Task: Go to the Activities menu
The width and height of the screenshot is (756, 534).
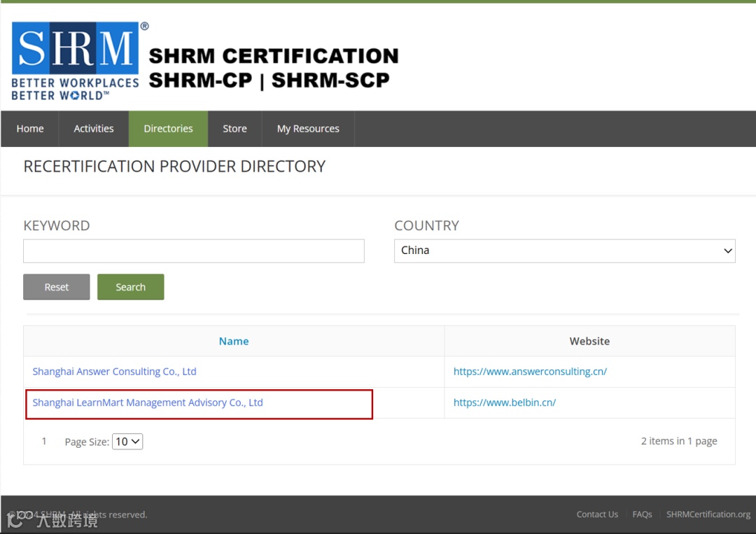Action: tap(94, 129)
